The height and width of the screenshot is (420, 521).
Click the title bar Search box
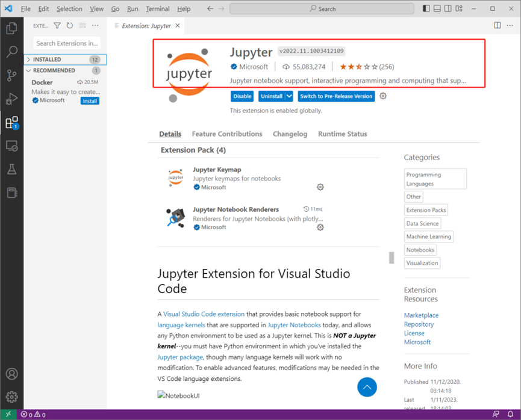pyautogui.click(x=322, y=8)
